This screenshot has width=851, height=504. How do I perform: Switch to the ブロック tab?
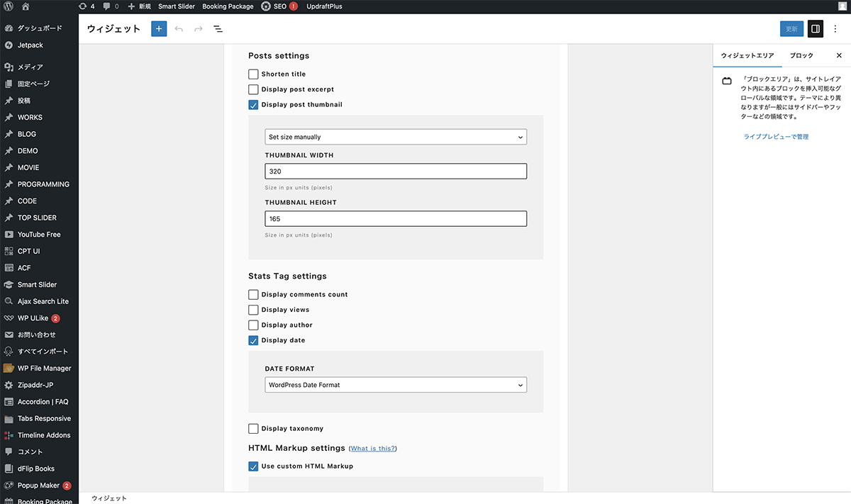[x=801, y=55]
